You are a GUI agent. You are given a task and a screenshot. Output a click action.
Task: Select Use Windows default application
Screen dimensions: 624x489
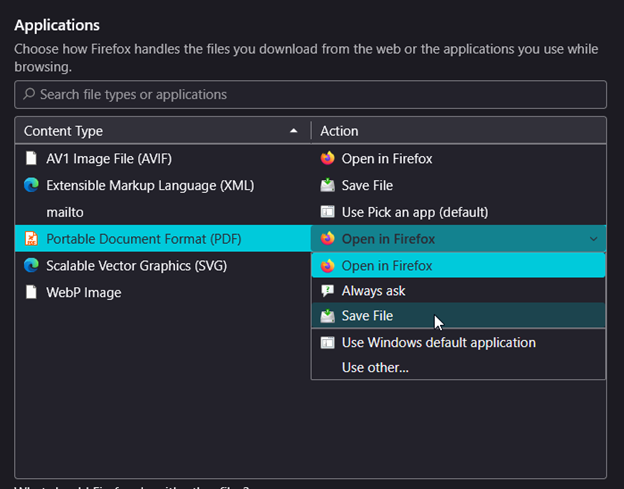pyautogui.click(x=458, y=342)
